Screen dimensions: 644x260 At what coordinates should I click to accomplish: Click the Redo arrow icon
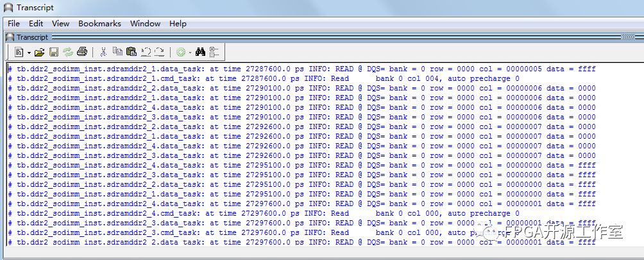pos(159,52)
